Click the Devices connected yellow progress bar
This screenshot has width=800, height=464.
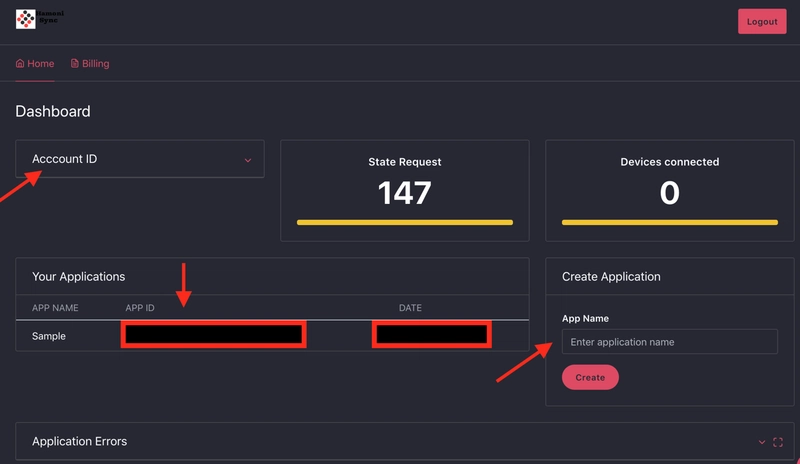669,222
